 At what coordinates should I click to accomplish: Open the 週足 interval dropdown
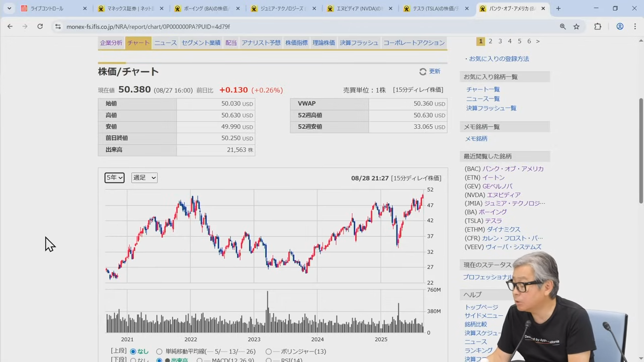click(144, 177)
